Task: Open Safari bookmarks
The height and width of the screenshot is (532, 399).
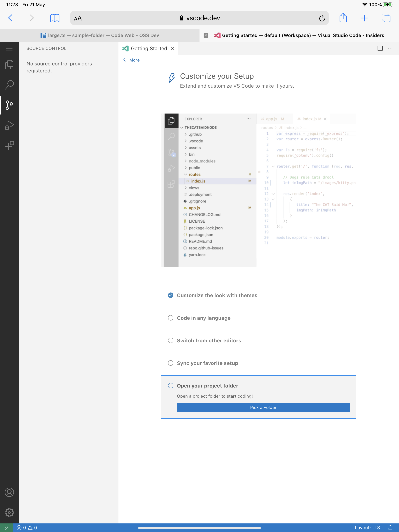Action: tap(55, 18)
